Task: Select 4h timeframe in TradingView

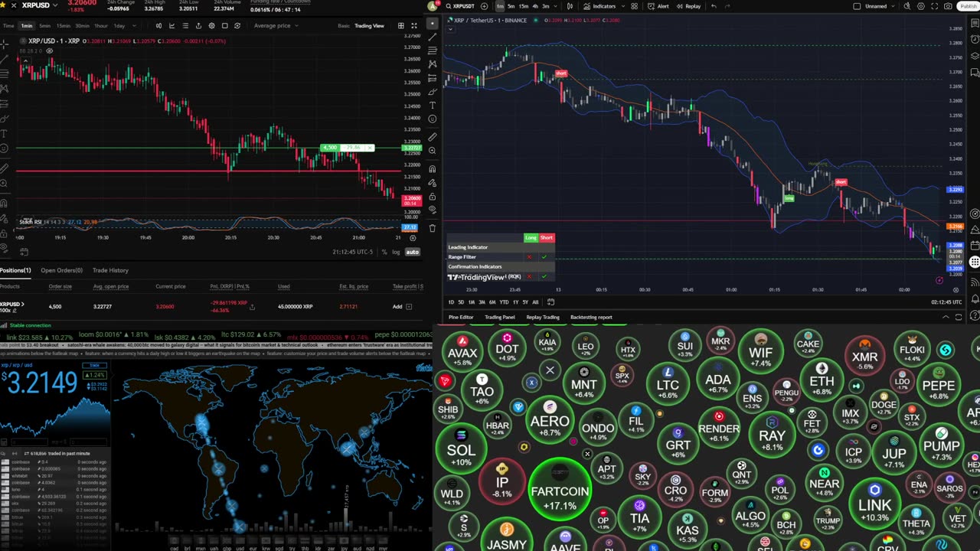Action: tap(534, 6)
